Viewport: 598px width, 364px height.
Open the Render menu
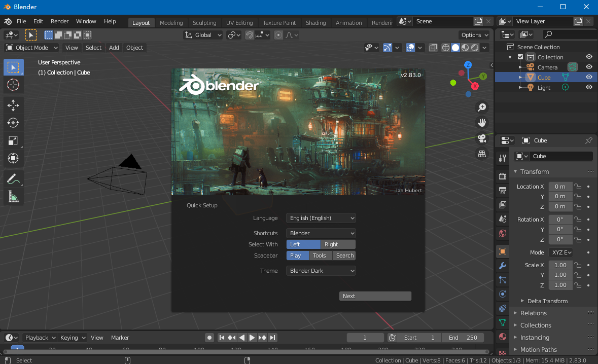(x=59, y=21)
